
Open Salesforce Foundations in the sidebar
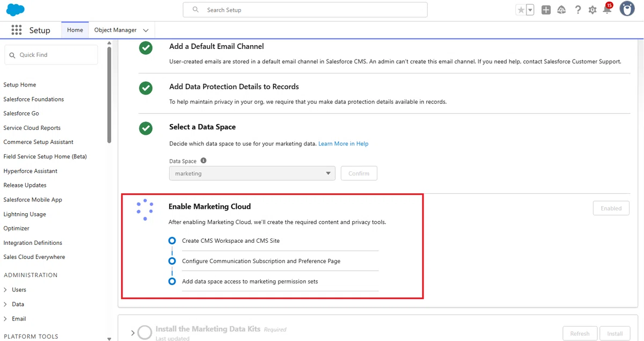point(34,99)
